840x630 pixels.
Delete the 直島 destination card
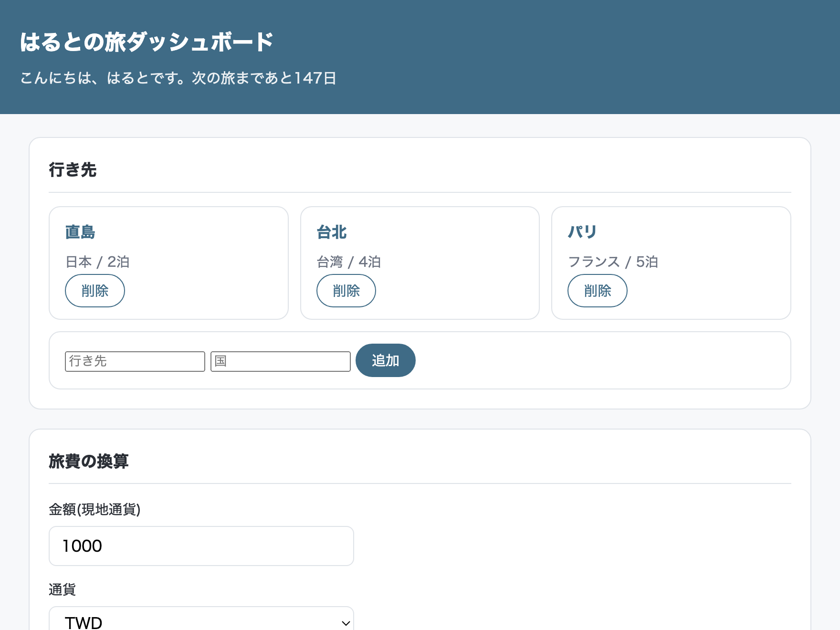point(94,291)
